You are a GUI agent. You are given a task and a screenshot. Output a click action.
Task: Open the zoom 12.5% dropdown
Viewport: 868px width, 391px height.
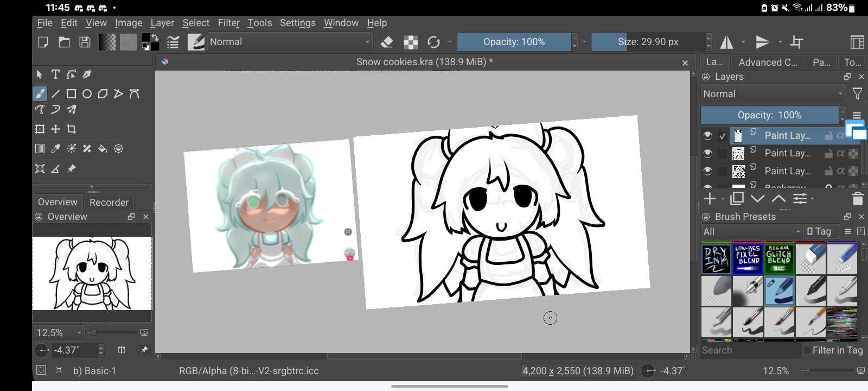tap(59, 333)
